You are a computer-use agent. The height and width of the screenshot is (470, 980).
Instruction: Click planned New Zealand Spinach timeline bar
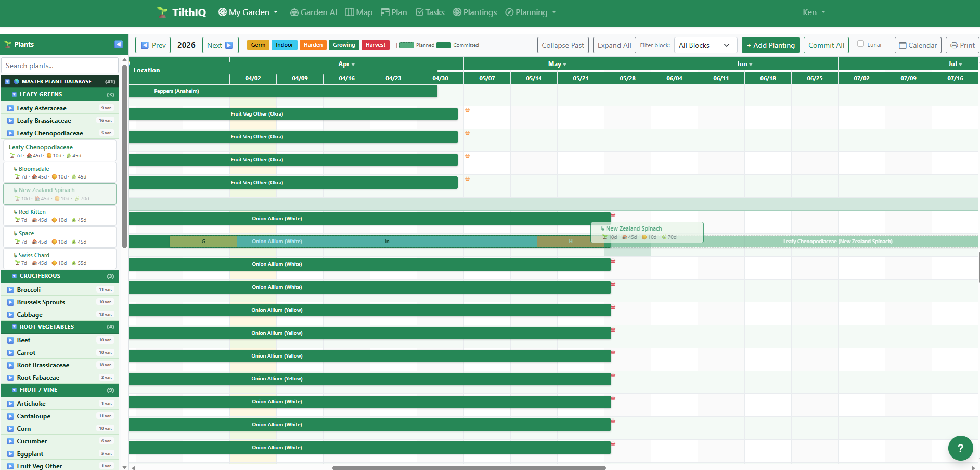click(x=837, y=242)
